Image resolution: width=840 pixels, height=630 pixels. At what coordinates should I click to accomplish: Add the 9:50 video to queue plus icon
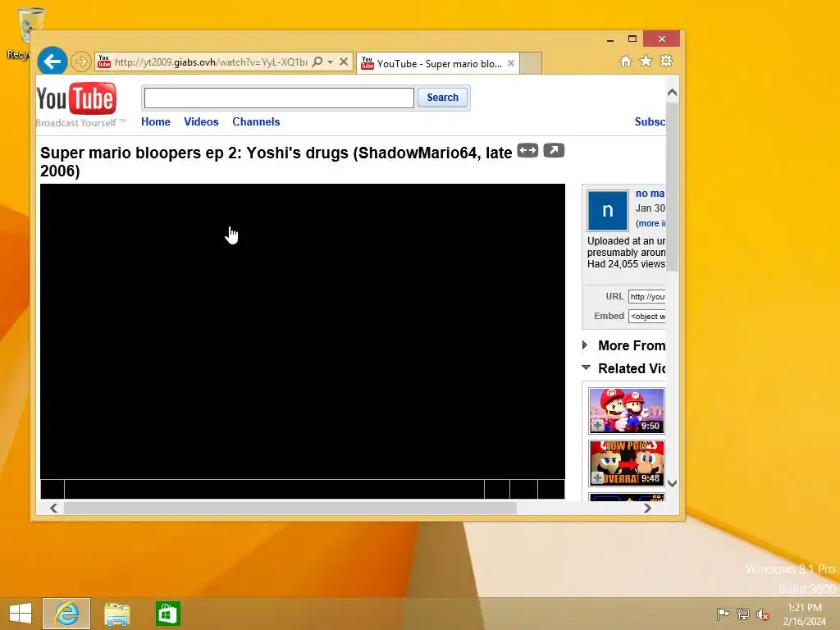(597, 426)
